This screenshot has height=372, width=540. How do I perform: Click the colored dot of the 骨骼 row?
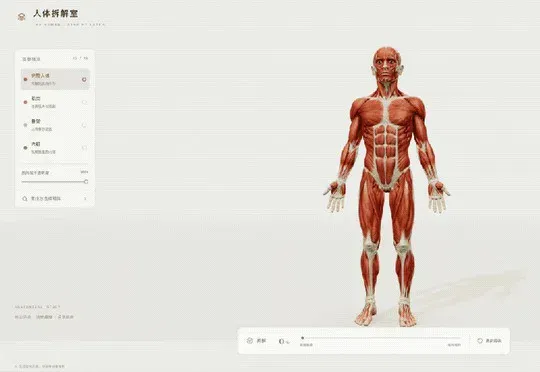25,125
